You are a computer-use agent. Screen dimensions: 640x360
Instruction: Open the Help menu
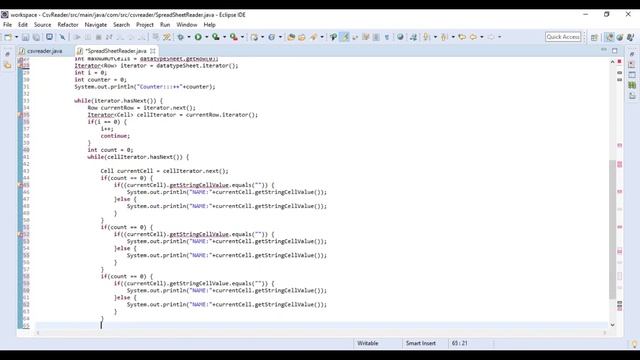click(209, 25)
